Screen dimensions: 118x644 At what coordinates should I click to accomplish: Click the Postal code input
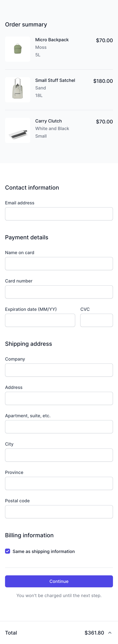59,512
